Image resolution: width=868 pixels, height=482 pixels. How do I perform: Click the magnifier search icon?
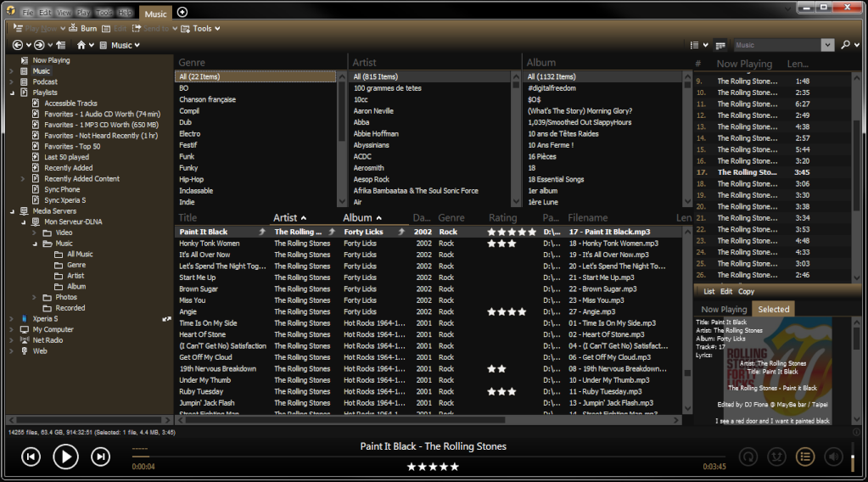click(845, 45)
